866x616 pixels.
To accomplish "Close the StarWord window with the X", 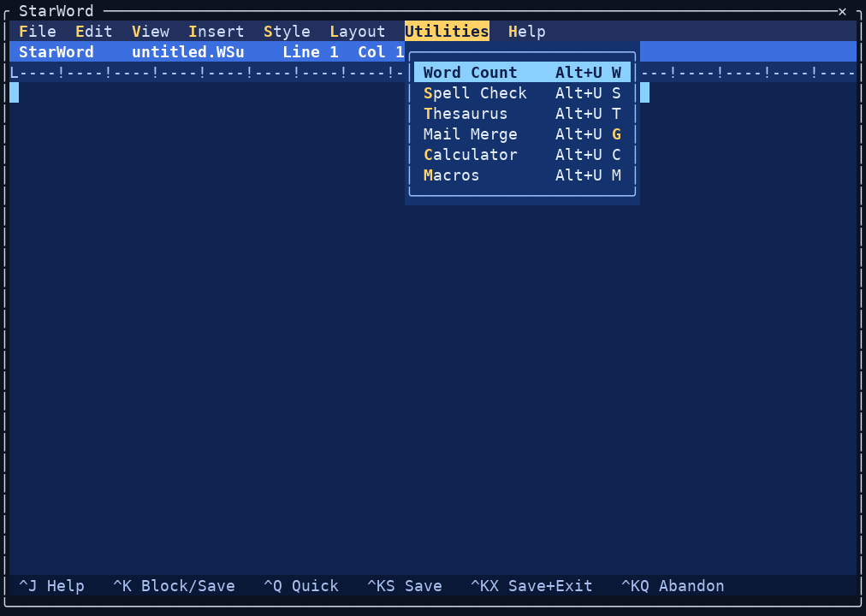I will pos(842,11).
